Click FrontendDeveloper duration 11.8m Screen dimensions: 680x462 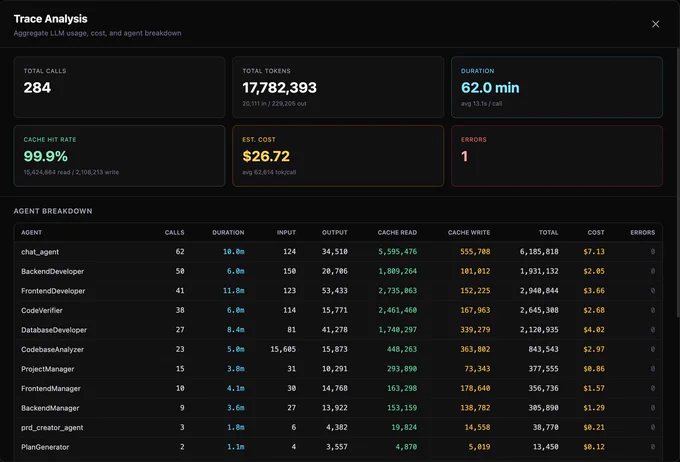[x=233, y=291]
